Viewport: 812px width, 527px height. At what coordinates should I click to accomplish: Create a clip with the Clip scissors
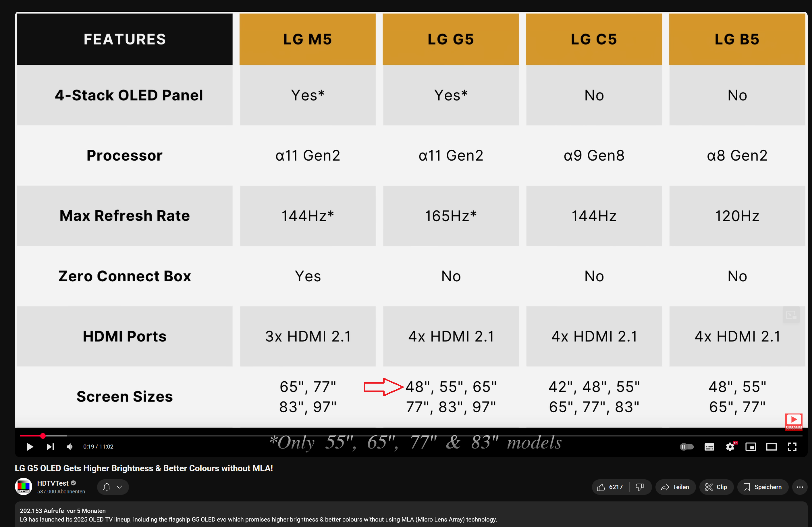pos(716,487)
